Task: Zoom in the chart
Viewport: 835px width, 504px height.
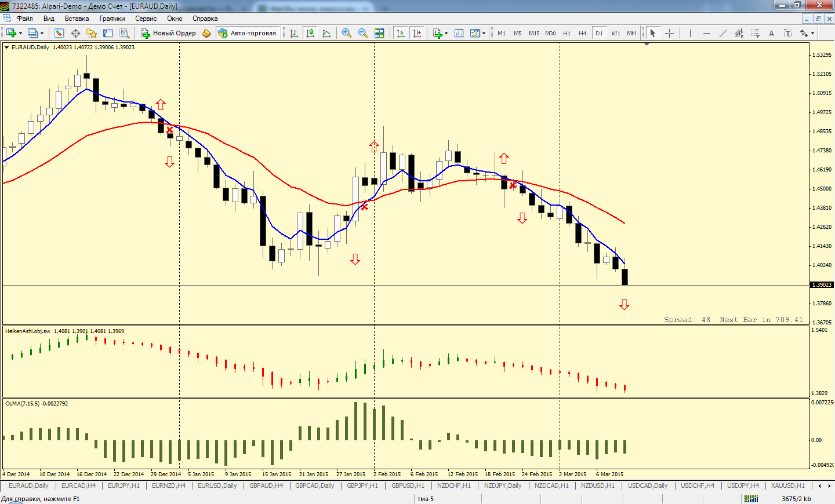Action: [347, 33]
